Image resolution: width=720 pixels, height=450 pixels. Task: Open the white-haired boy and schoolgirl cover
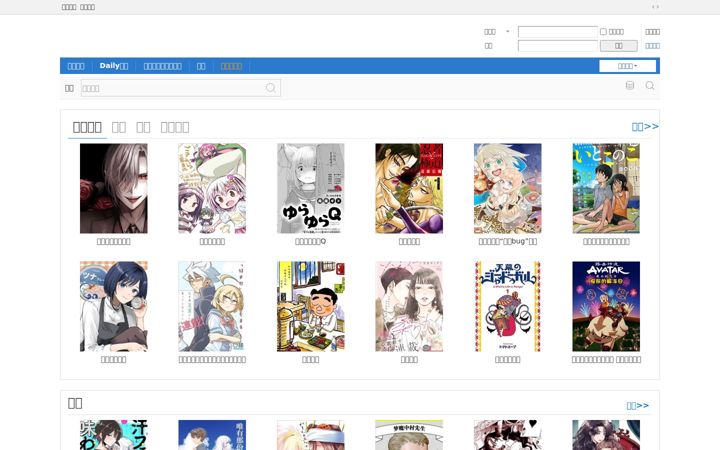[212, 306]
